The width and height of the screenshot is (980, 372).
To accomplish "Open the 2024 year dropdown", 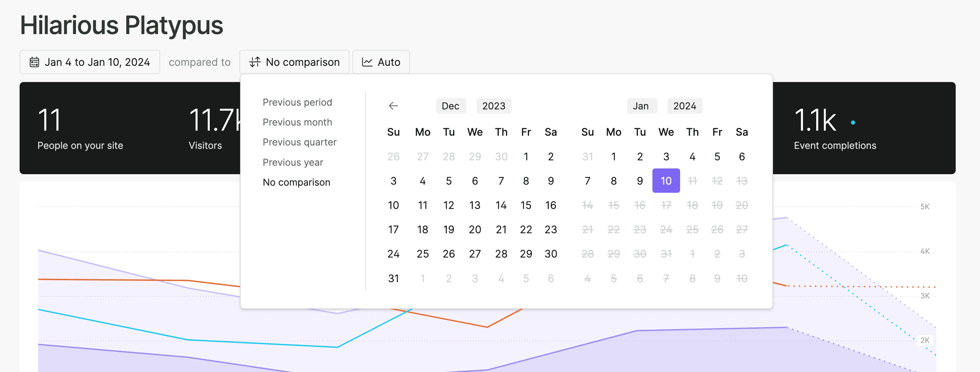I will [x=685, y=106].
